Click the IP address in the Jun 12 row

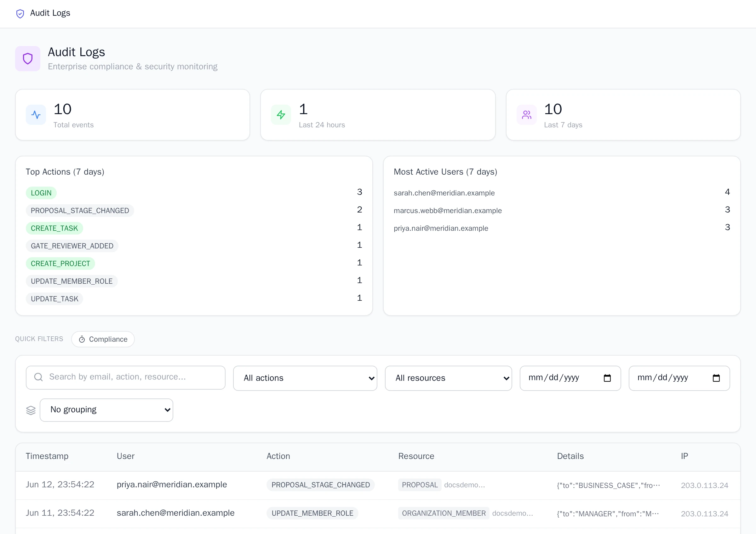[704, 485]
